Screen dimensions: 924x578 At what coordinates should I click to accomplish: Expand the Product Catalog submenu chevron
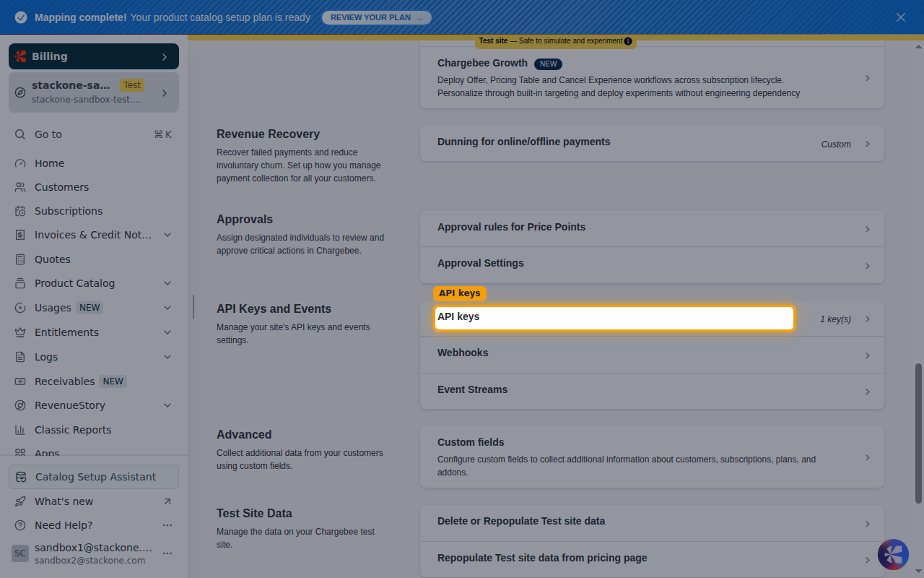(167, 283)
